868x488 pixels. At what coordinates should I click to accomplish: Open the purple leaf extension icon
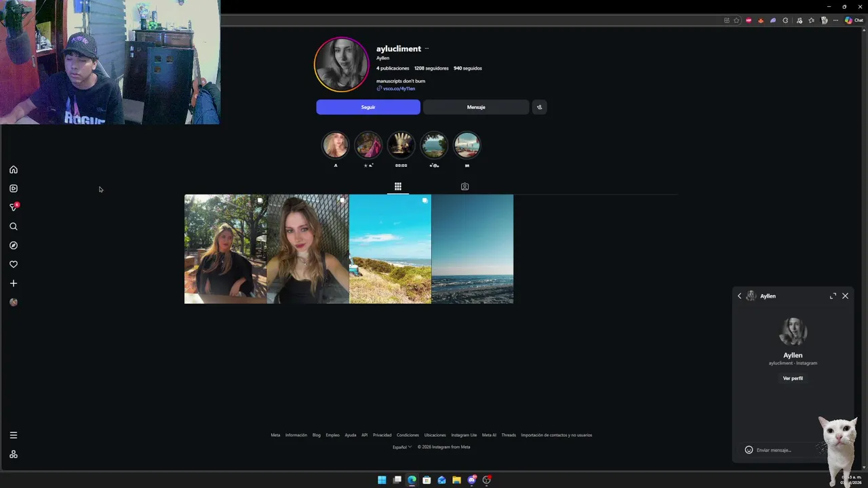[x=773, y=20]
